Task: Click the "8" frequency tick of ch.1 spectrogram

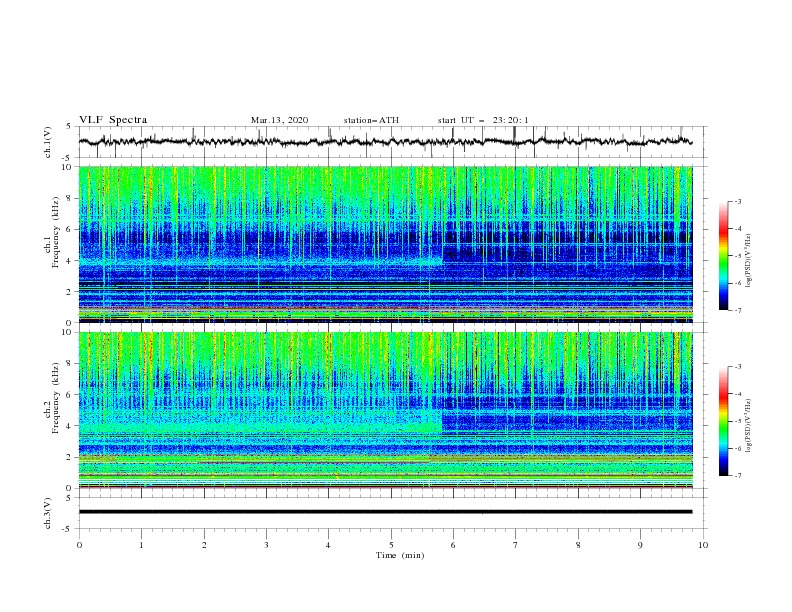Action: (x=71, y=198)
